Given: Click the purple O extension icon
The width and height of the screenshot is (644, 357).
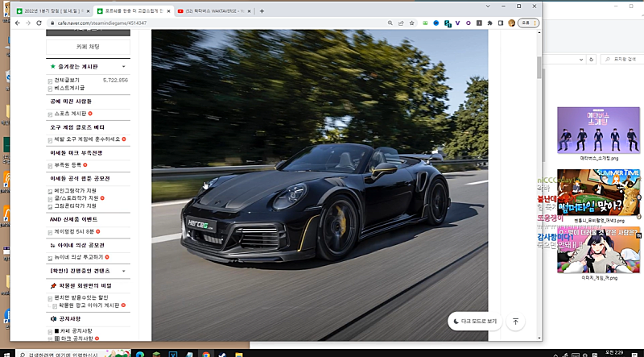Looking at the screenshot, I should [x=469, y=23].
